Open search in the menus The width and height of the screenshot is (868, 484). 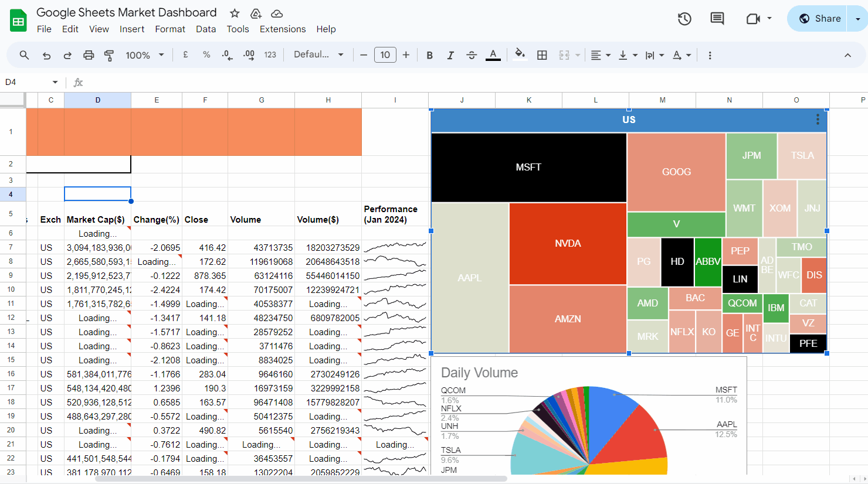point(23,54)
